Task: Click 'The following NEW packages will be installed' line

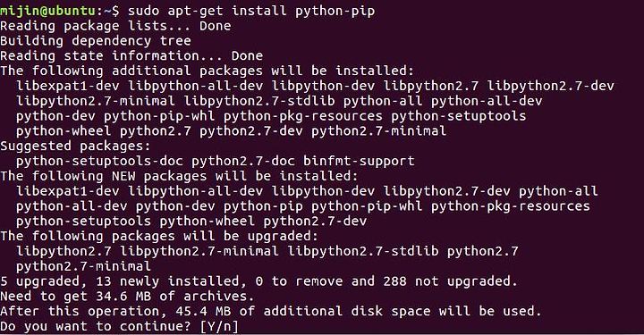Action: (179, 176)
